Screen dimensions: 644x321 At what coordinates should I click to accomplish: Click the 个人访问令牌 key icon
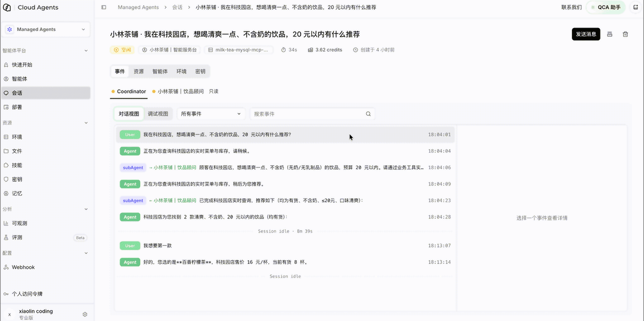(x=6, y=294)
